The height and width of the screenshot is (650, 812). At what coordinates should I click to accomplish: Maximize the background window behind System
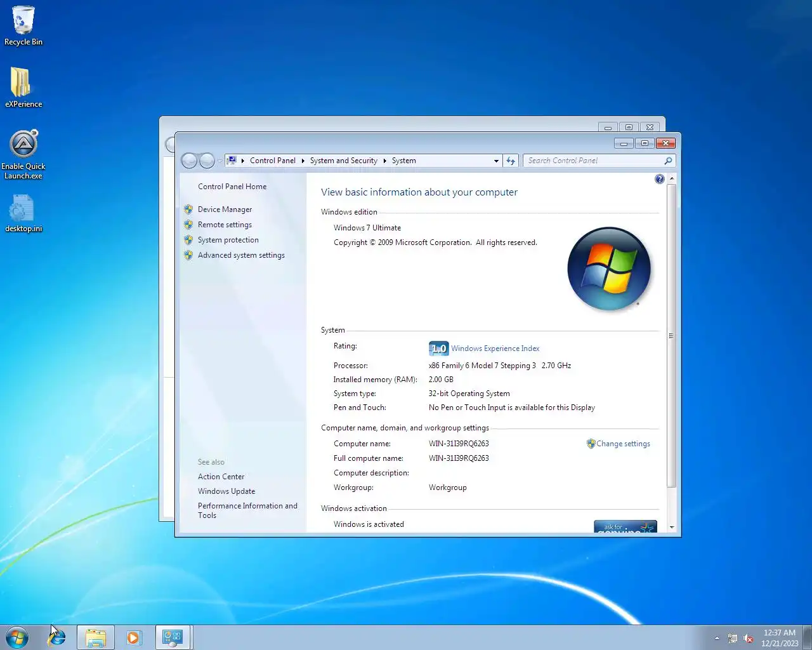[629, 128]
